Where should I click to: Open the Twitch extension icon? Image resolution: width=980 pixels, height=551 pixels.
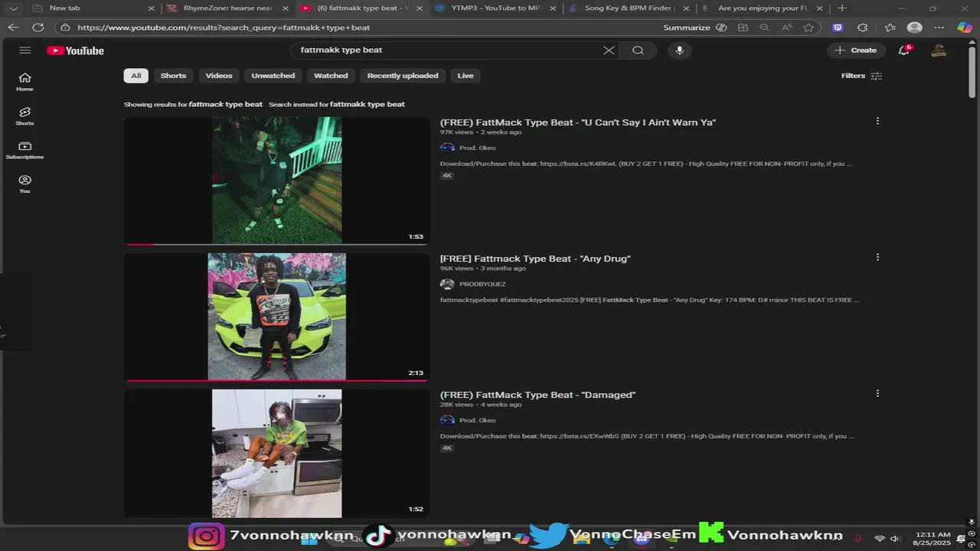838,28
